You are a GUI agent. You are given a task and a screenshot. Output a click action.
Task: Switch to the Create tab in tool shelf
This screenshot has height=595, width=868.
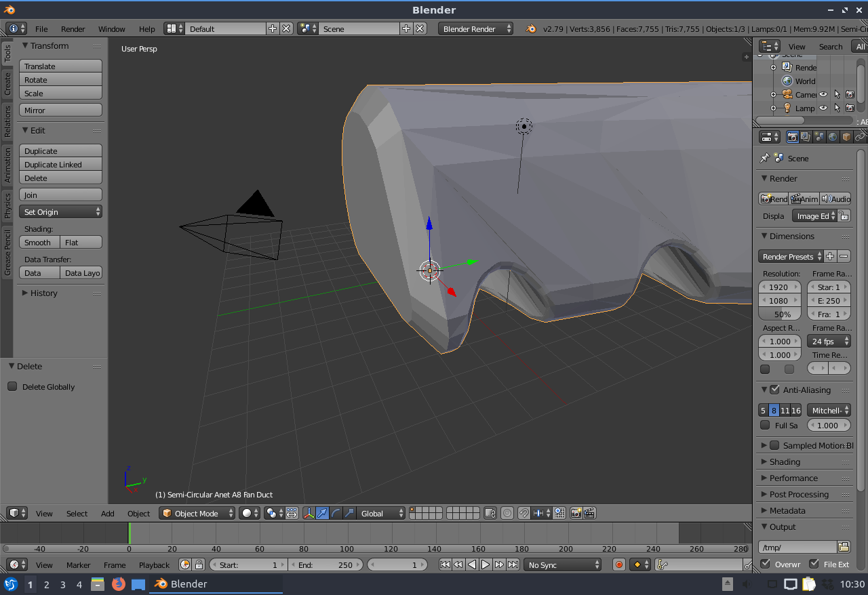7,83
